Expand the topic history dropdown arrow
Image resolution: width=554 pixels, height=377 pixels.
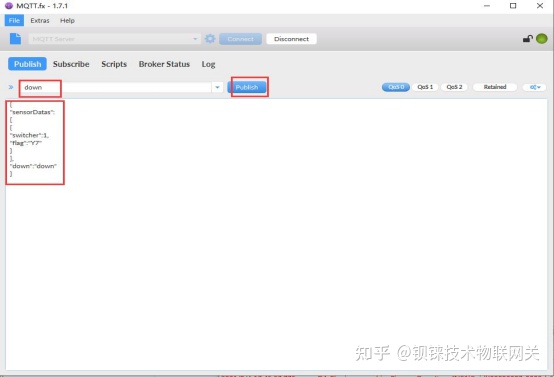click(x=217, y=87)
